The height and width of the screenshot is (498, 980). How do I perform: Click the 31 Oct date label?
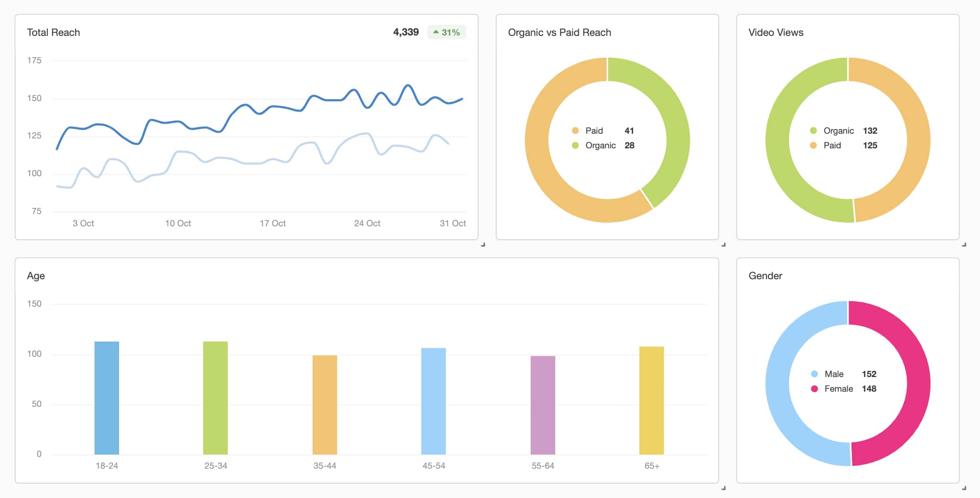[x=453, y=223]
